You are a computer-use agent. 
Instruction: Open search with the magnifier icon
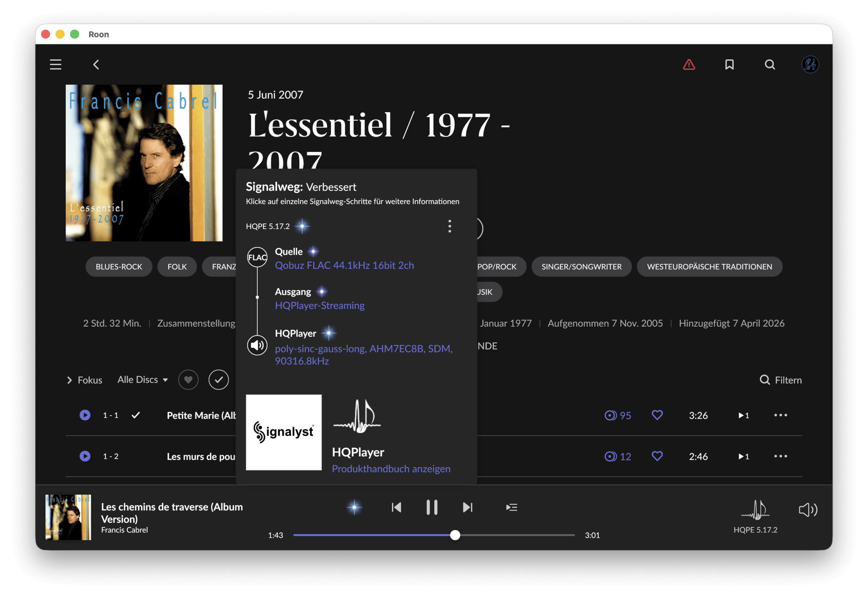point(770,65)
